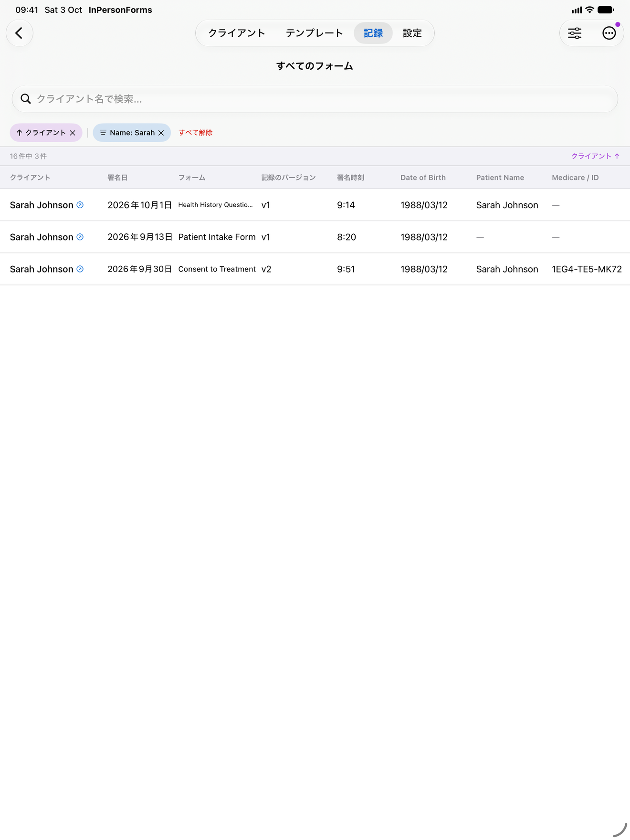630x840 pixels.
Task: Sort by 記録のバージョン column header
Action: coord(289,178)
